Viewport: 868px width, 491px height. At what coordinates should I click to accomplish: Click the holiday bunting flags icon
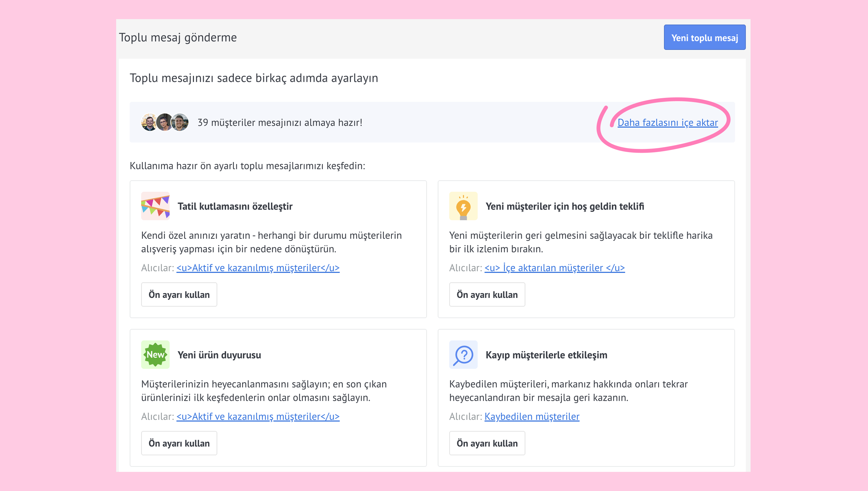click(x=155, y=206)
